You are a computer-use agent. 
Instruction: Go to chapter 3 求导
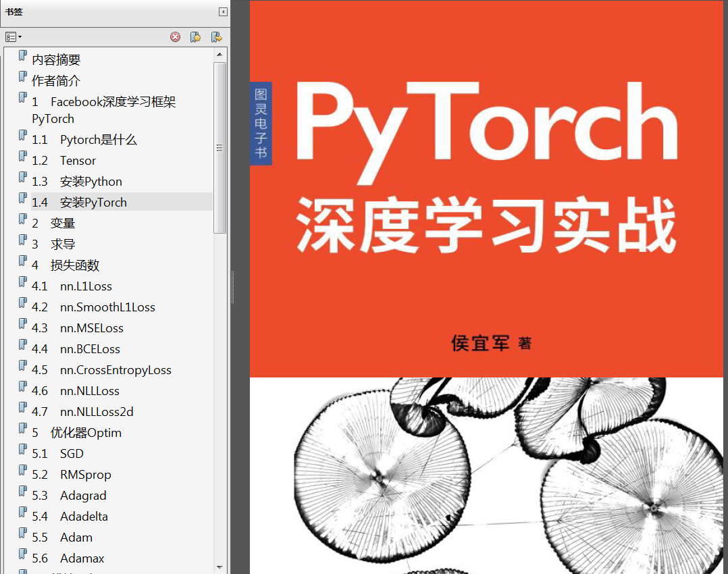(x=53, y=244)
